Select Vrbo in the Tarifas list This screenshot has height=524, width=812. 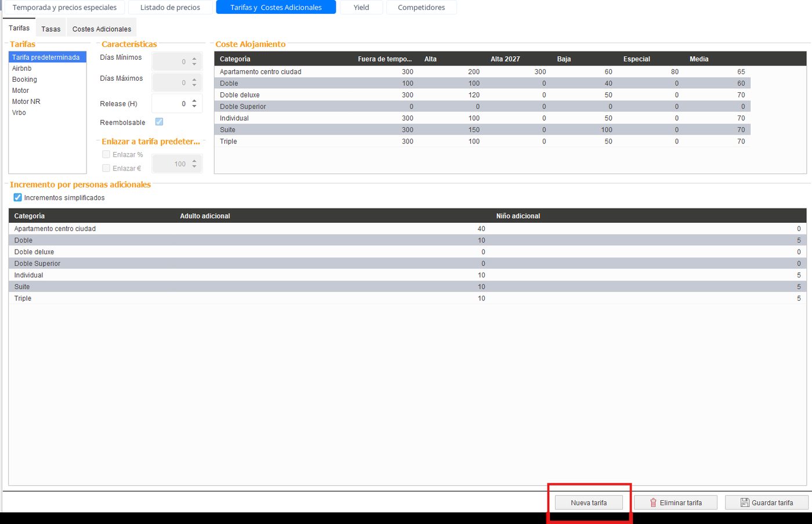48,113
